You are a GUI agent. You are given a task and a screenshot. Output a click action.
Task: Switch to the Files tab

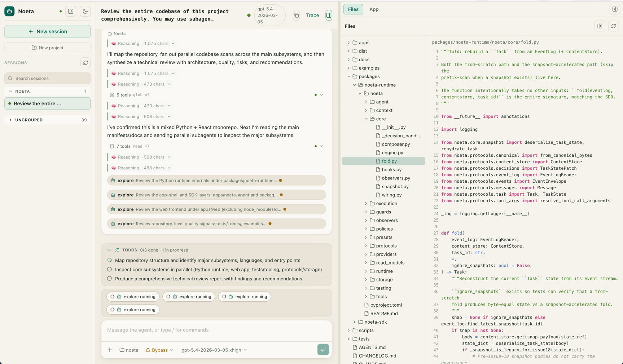tap(353, 9)
